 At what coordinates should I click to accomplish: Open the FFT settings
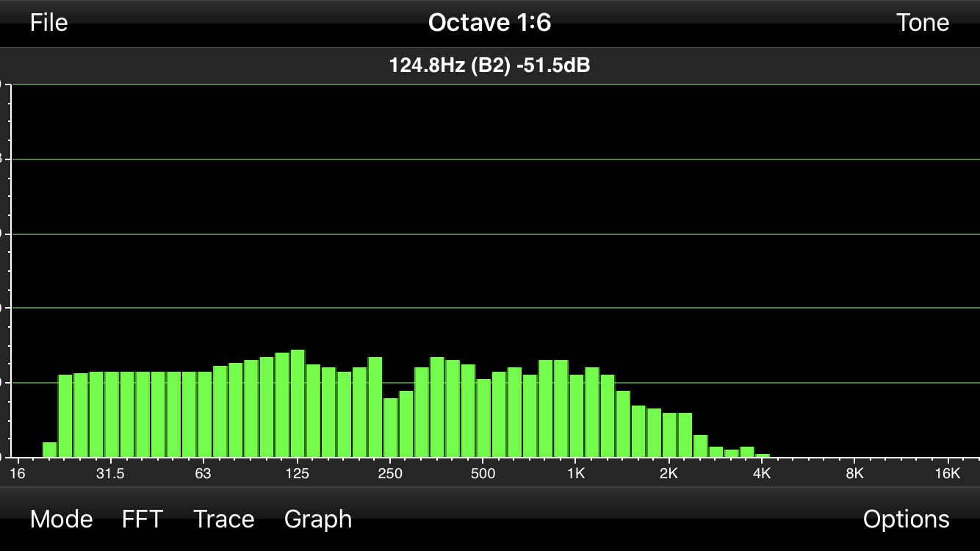(x=142, y=519)
